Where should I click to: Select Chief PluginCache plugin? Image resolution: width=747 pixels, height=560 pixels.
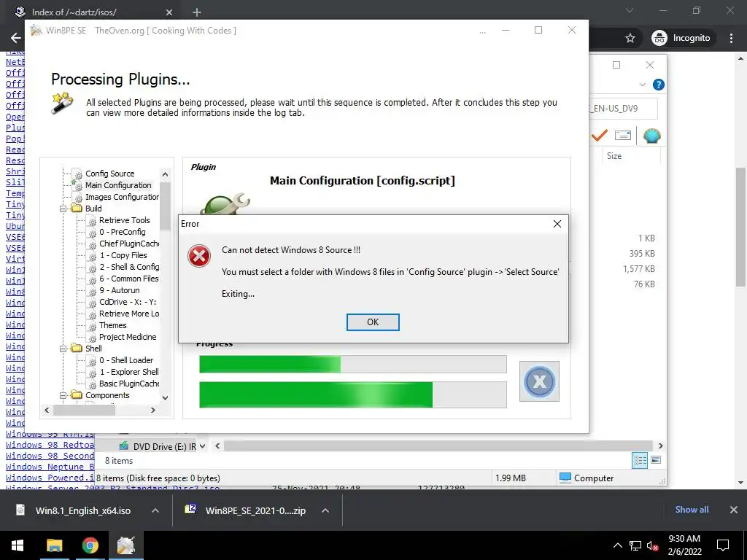pyautogui.click(x=129, y=244)
